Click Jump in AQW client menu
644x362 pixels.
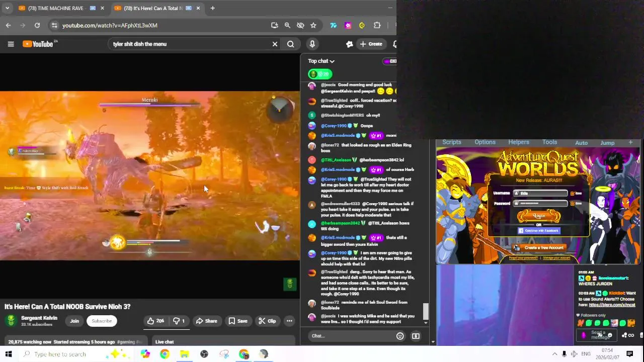pos(607,143)
